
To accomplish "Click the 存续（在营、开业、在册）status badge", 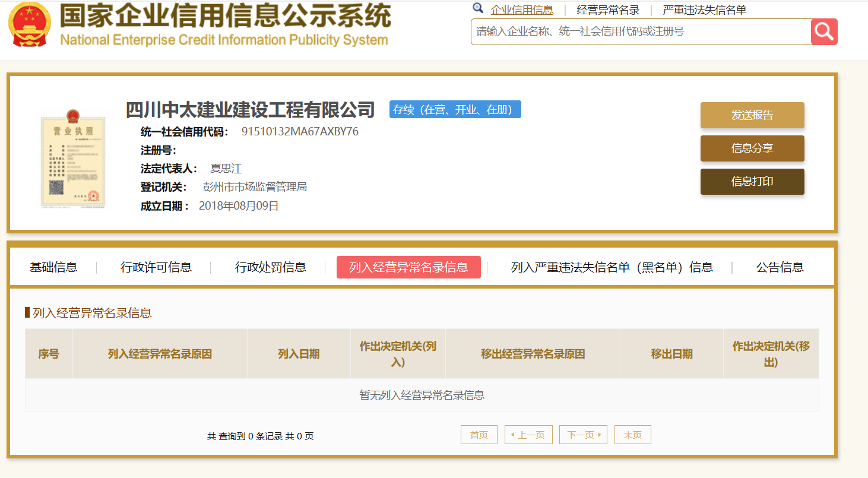I will tap(455, 109).
